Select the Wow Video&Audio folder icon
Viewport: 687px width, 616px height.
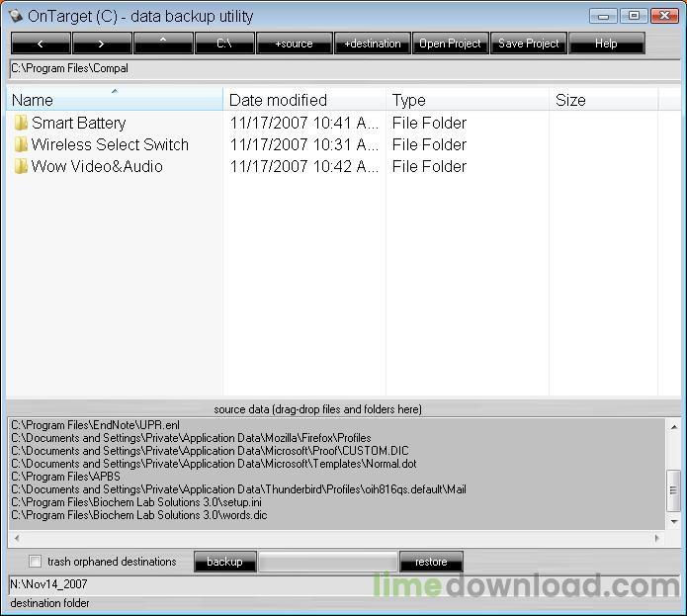[21, 166]
